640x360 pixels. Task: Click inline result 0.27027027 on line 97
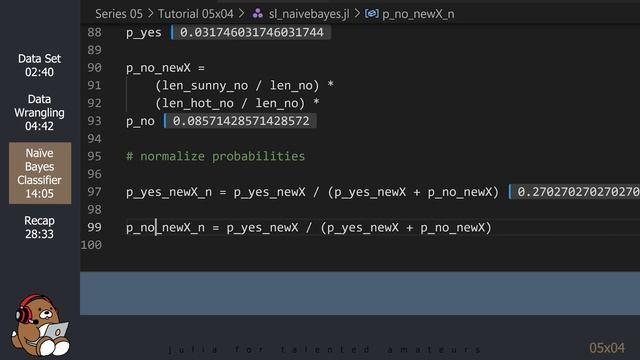(x=574, y=191)
